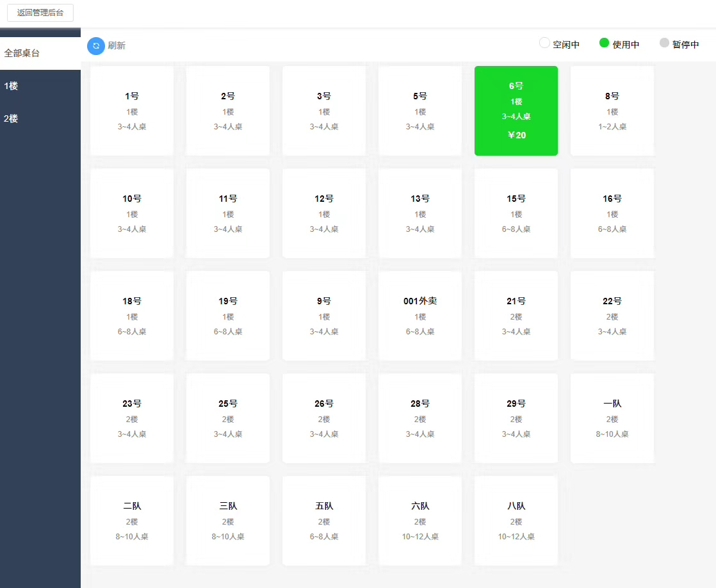Open the 八队 10~12人桌 card
The image size is (716, 588).
pyautogui.click(x=516, y=521)
